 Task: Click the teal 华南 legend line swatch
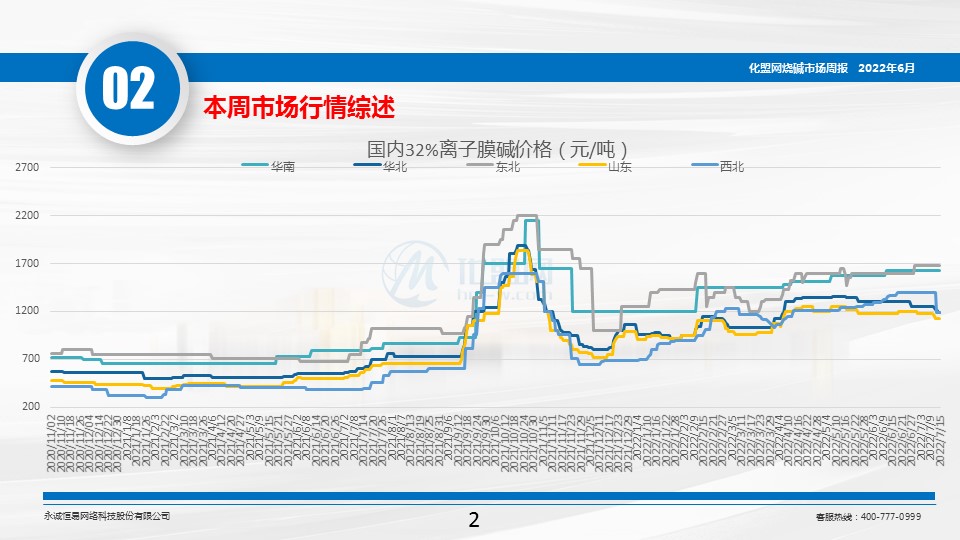[x=255, y=165]
